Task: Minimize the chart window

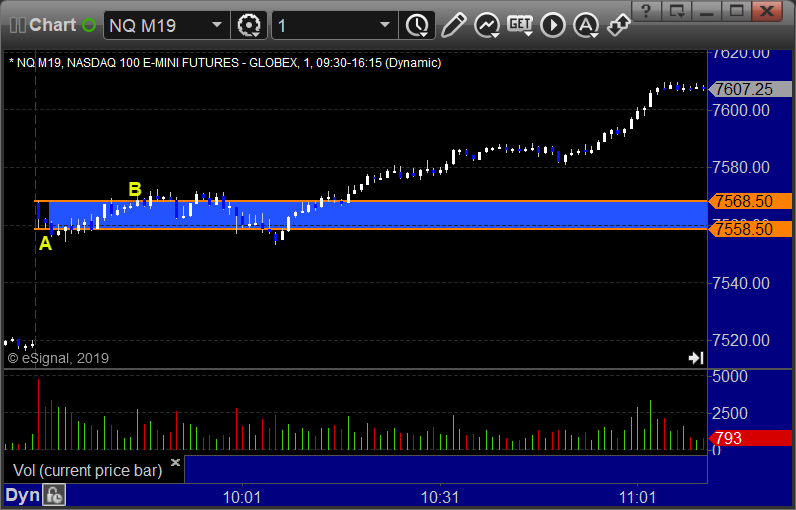Action: 707,11
